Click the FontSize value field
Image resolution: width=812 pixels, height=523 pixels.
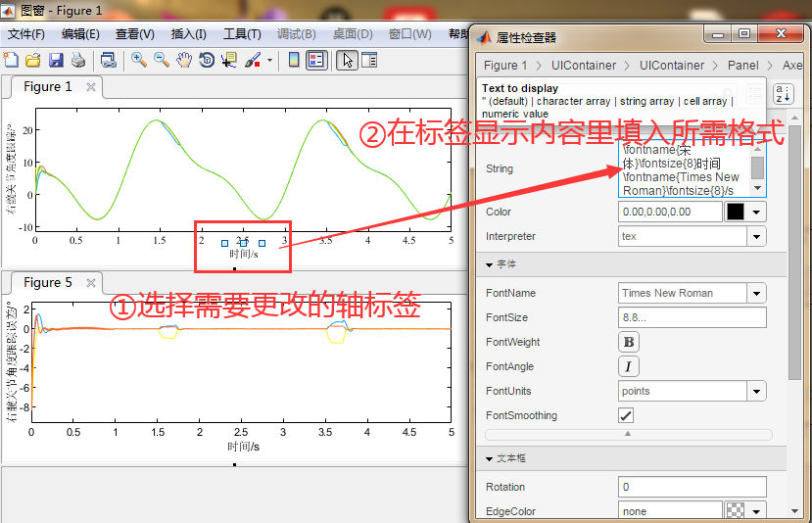[692, 317]
